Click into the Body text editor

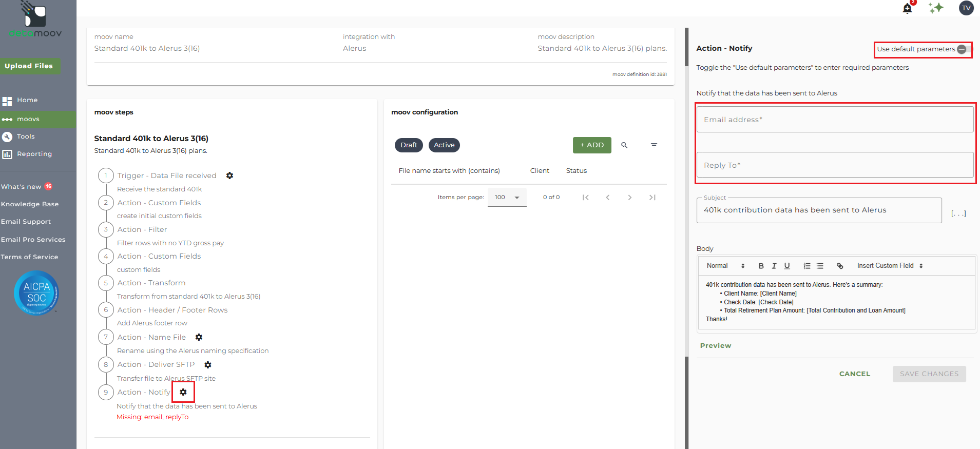click(x=837, y=302)
